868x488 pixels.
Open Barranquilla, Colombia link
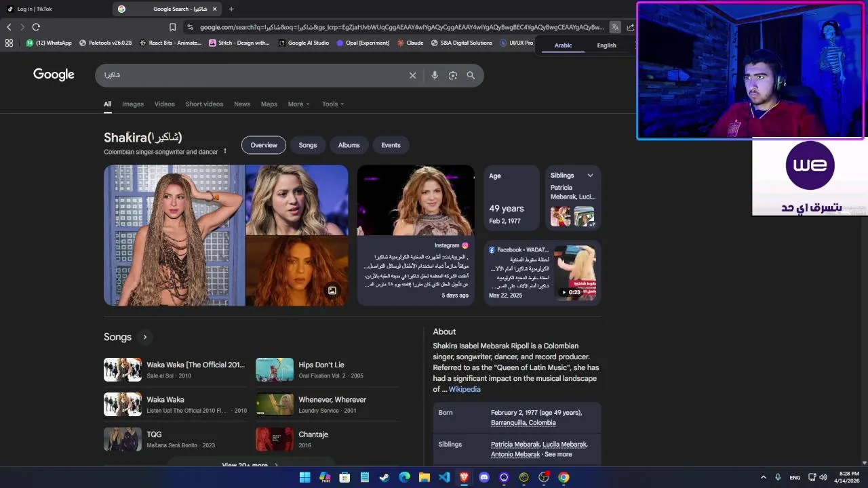coord(524,422)
